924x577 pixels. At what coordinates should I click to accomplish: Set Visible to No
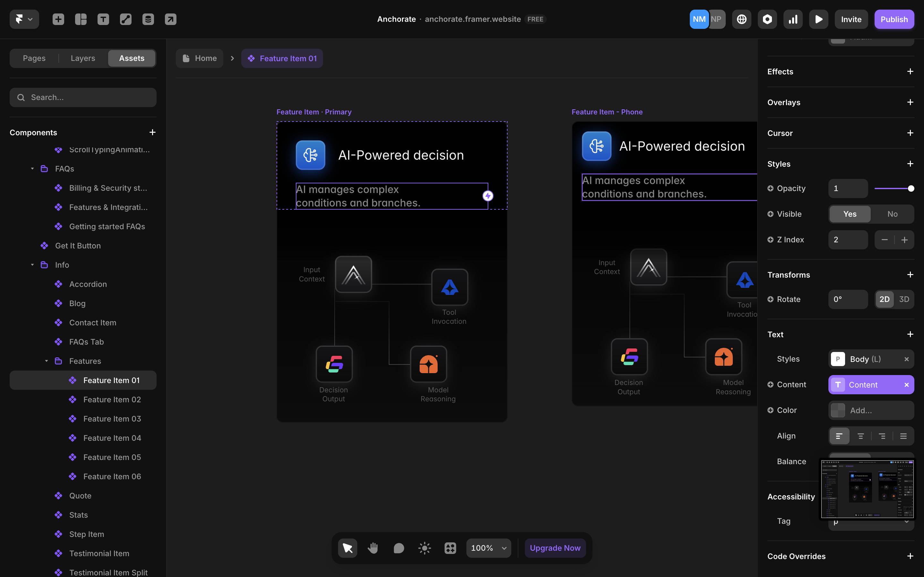point(892,214)
